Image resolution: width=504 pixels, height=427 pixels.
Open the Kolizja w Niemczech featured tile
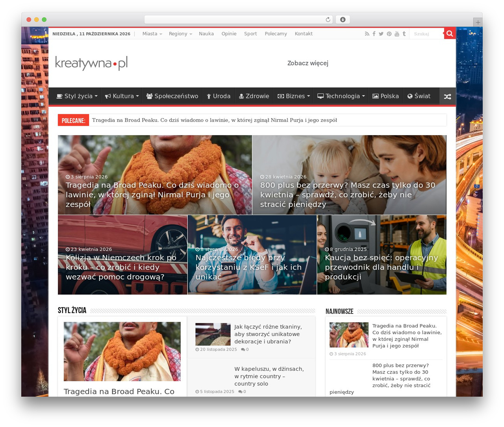click(x=122, y=255)
